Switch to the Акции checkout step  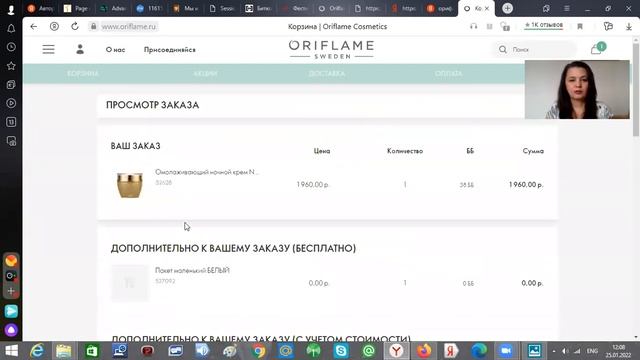205,73
